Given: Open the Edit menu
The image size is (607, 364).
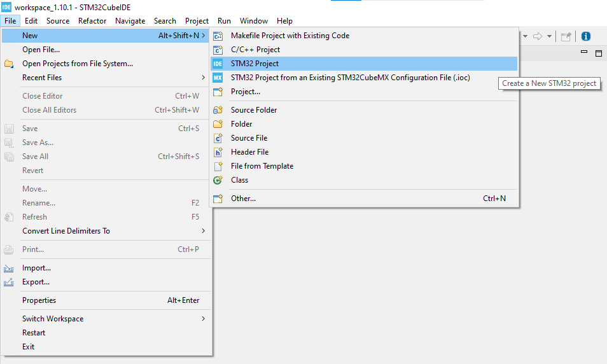Looking at the screenshot, I should [31, 21].
